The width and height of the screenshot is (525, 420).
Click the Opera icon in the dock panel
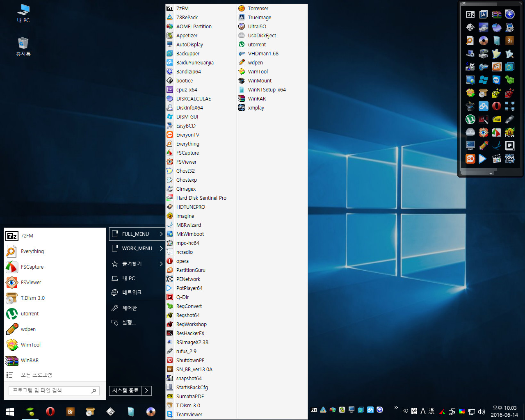pos(497,106)
